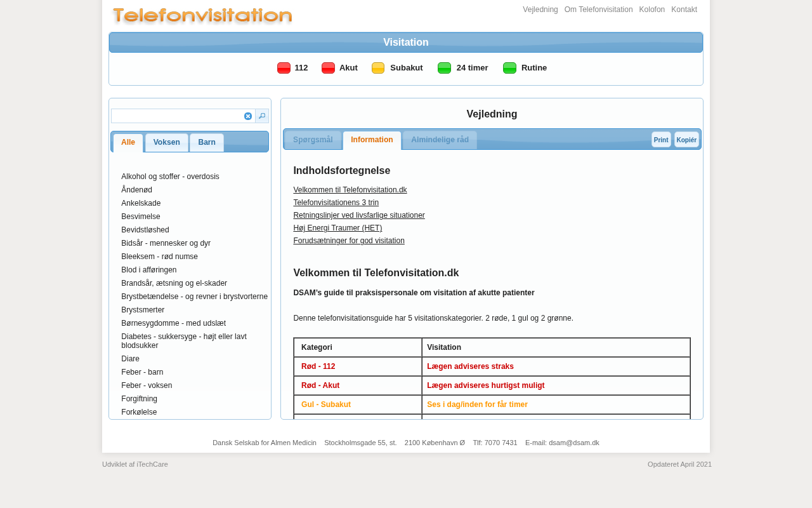This screenshot has width=812, height=508.
Task: Select Feber - voksen
Action: (x=147, y=385)
